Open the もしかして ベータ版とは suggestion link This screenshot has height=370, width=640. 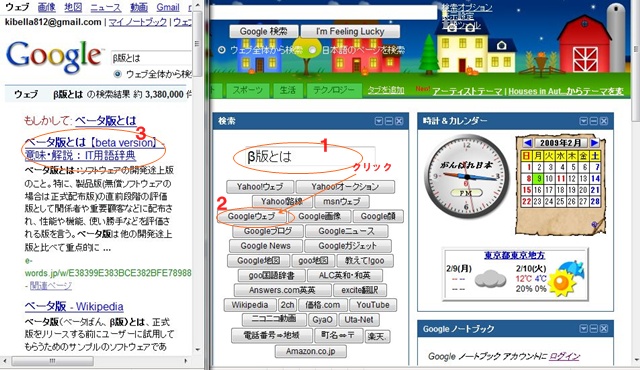[x=106, y=121]
